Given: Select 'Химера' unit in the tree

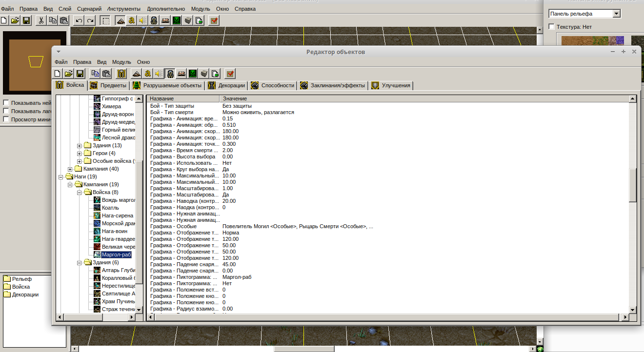Looking at the screenshot, I should point(111,107).
